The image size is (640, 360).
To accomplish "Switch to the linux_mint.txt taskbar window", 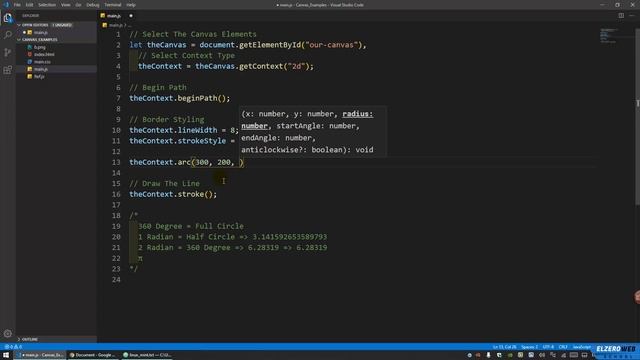I will [147, 355].
